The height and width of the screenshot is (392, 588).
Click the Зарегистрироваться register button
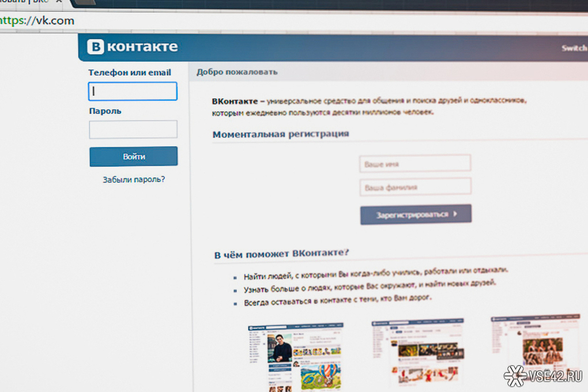(416, 214)
